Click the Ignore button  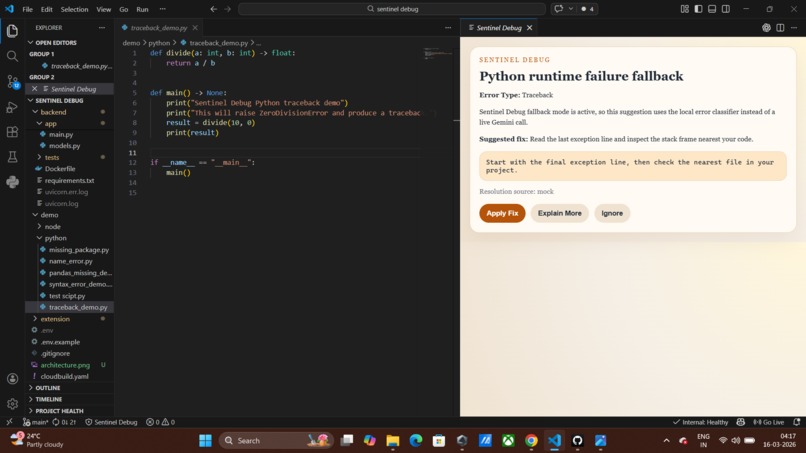612,213
